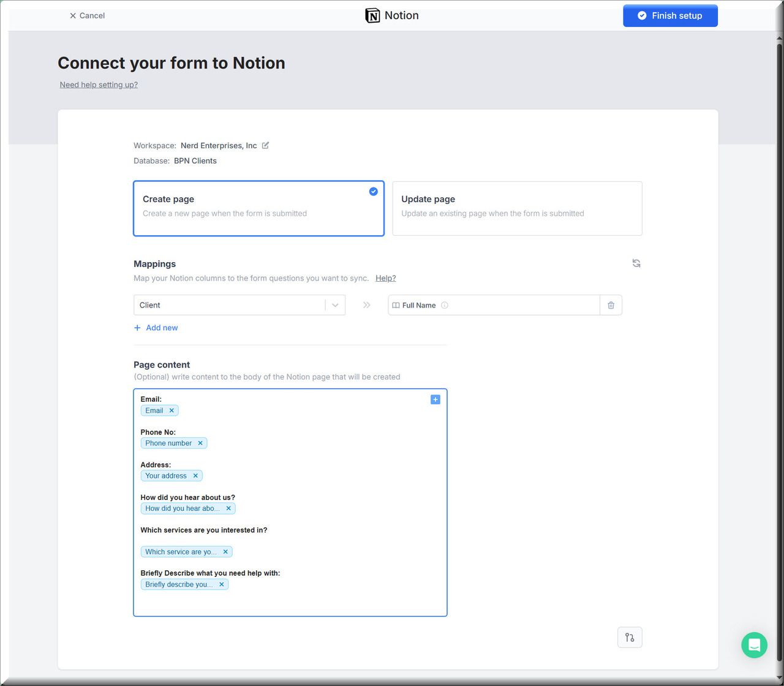Viewport: 784px width, 686px height.
Task: Open the branching logic icon button
Action: coord(630,638)
